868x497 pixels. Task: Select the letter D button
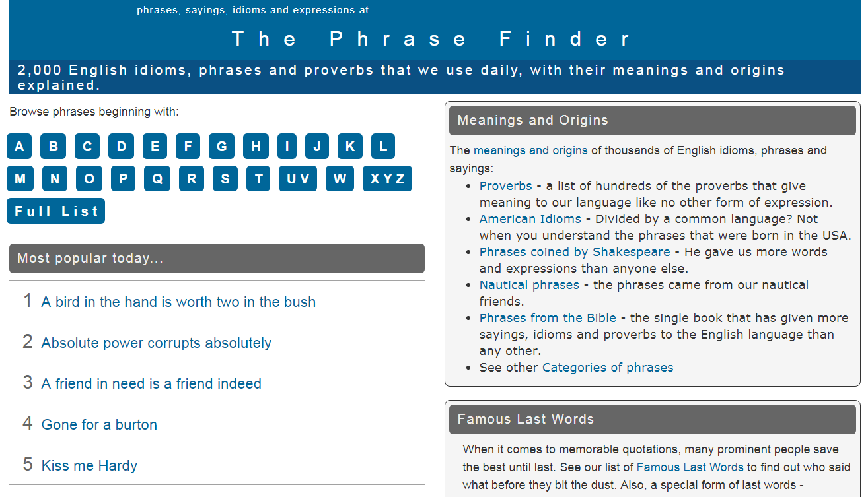pos(121,146)
